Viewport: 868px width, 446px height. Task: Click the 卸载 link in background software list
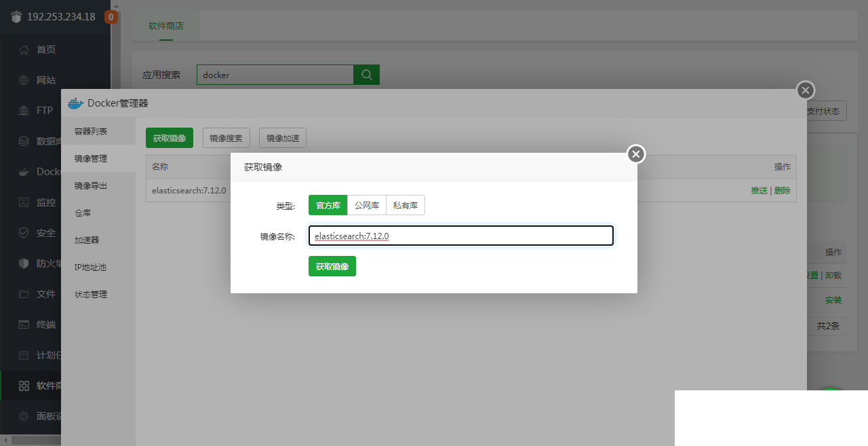tap(833, 276)
